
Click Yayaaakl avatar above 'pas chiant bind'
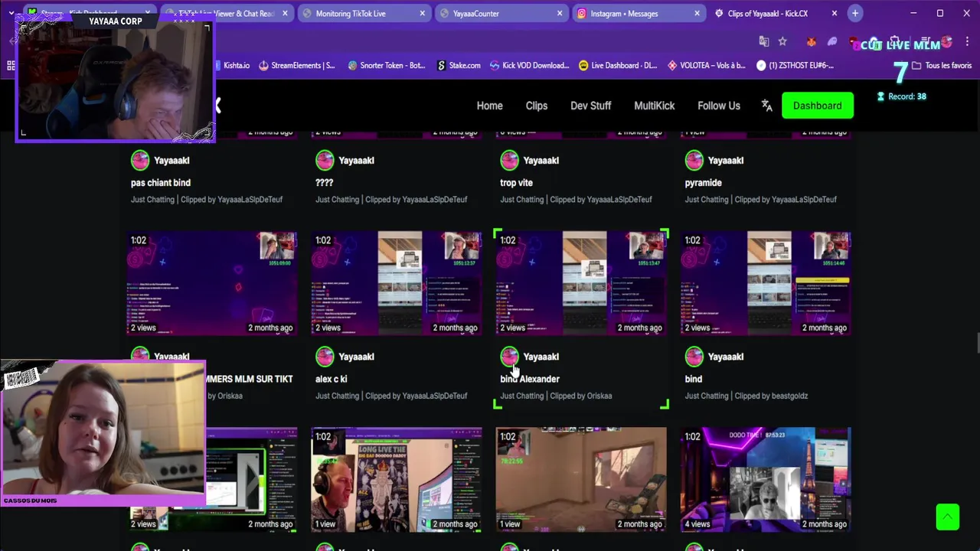(140, 160)
